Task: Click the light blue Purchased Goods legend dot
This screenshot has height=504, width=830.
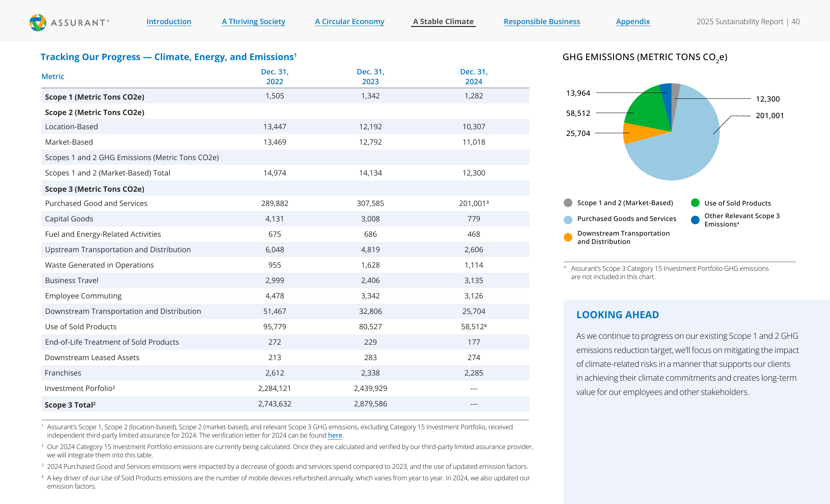Action: click(x=568, y=220)
